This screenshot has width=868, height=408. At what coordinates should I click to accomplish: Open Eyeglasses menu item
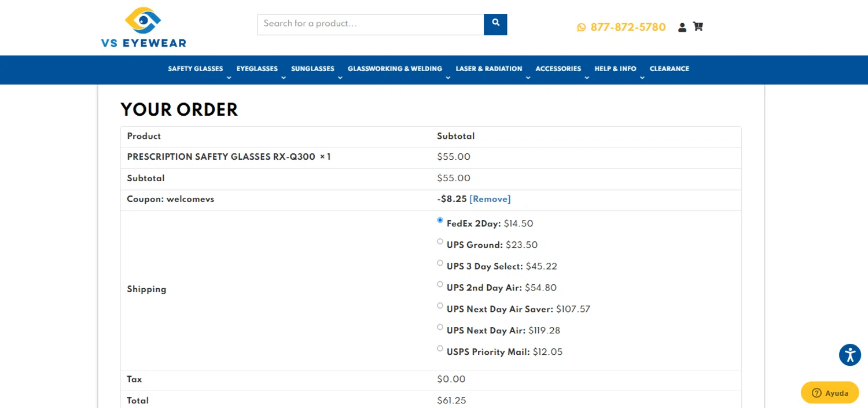click(x=257, y=69)
